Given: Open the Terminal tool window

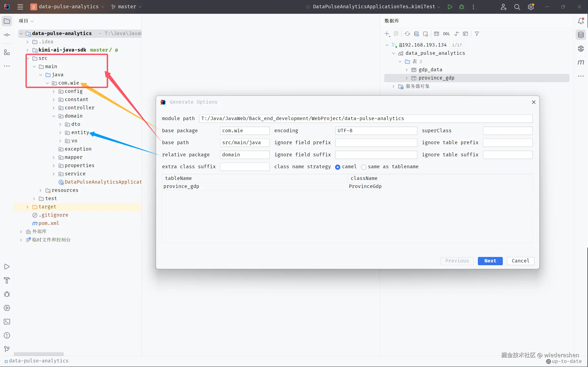Looking at the screenshot, I should [7, 322].
